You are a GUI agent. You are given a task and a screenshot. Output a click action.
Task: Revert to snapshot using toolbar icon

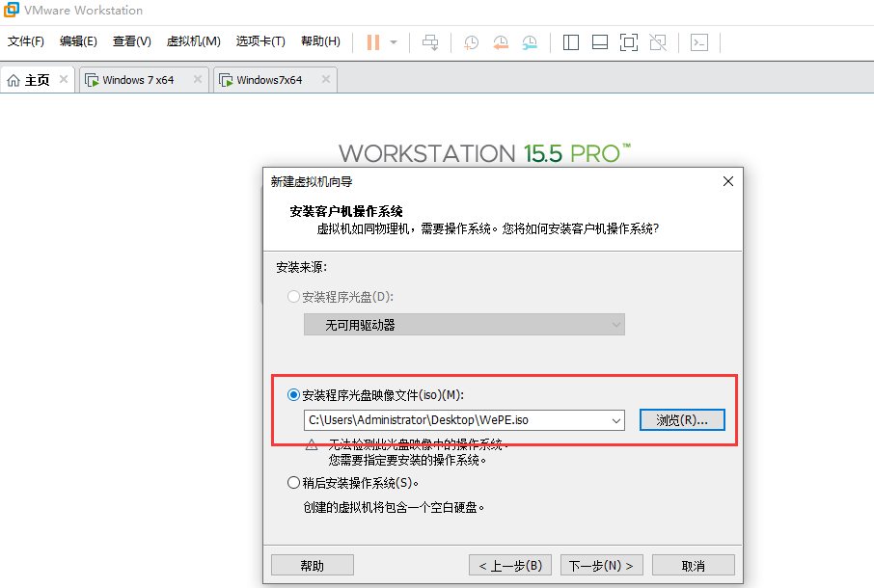pos(501,42)
